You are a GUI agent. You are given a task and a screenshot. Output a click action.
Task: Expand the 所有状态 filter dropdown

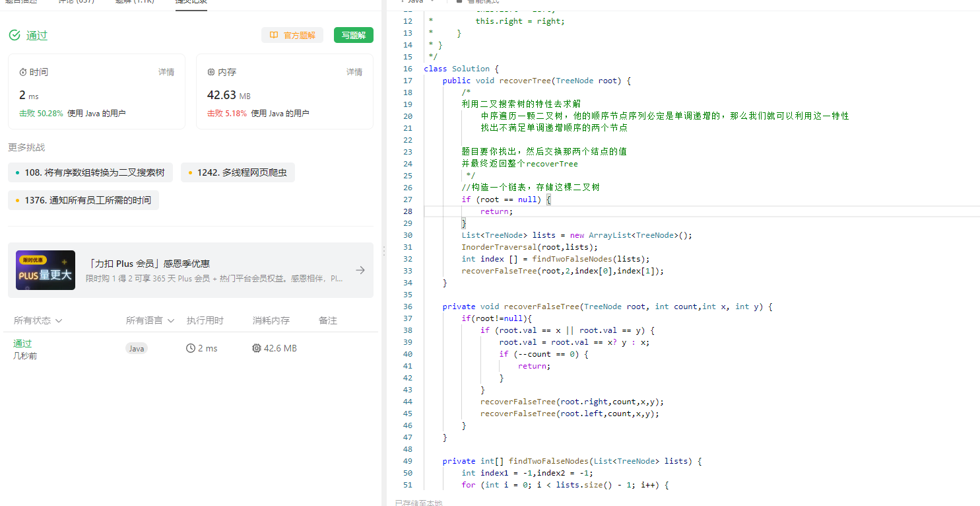pyautogui.click(x=38, y=320)
